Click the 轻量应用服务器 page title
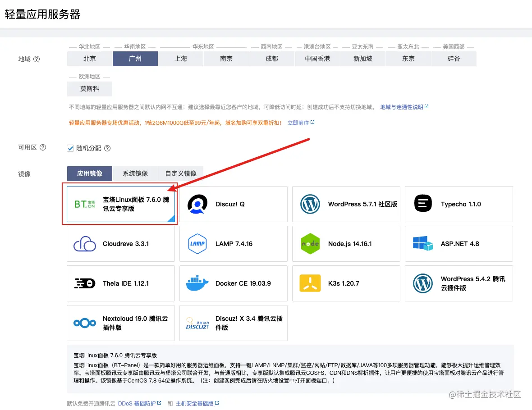This screenshot has width=532, height=410. (42, 14)
